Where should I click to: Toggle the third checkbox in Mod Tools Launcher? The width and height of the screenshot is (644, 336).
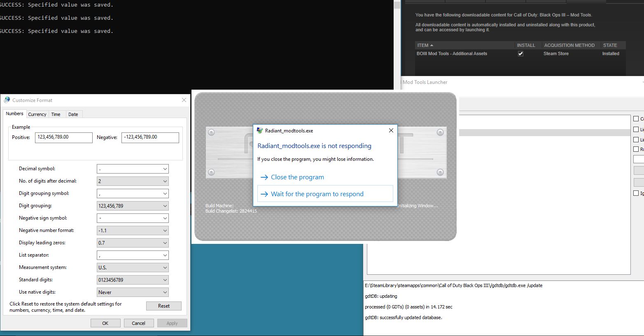point(636,140)
